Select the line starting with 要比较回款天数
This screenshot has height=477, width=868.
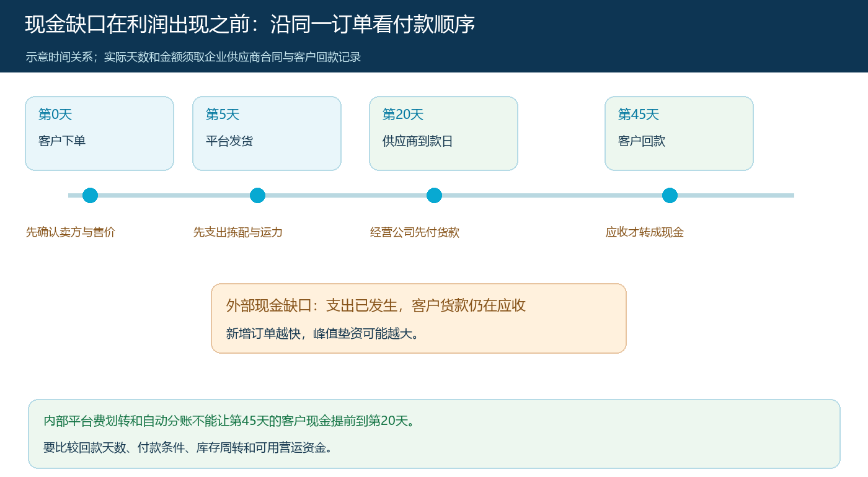[188, 447]
